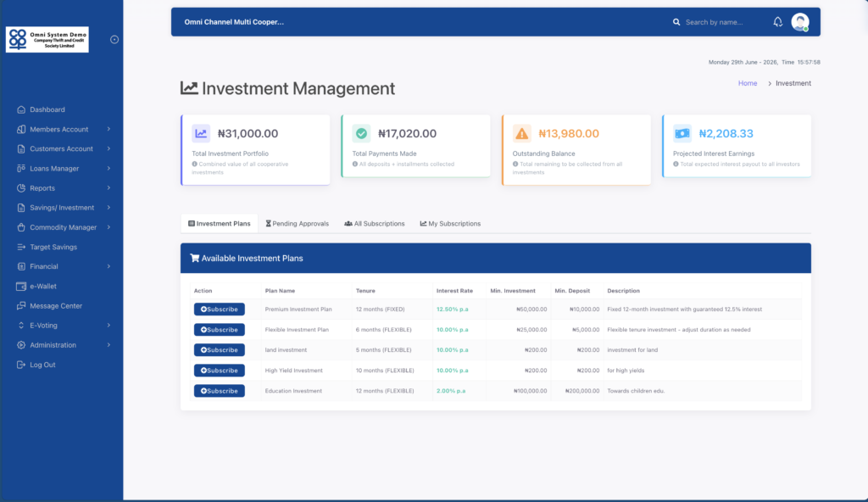Image resolution: width=868 pixels, height=502 pixels.
Task: Click the Investment breadcrumb text
Action: pyautogui.click(x=793, y=83)
